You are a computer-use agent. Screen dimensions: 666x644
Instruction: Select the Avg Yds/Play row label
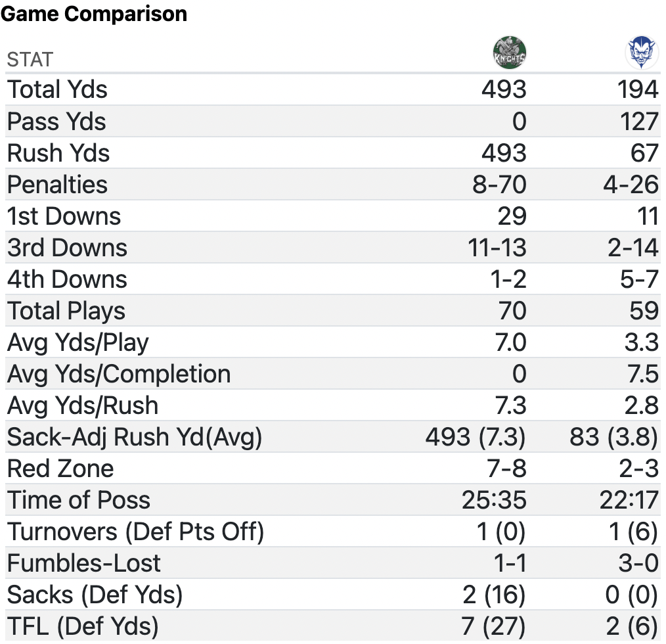click(78, 342)
